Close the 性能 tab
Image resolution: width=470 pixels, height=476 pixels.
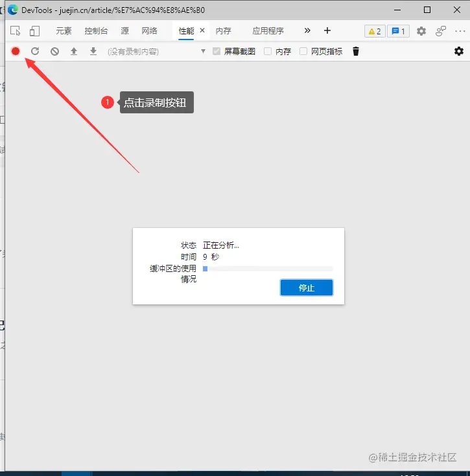(x=202, y=30)
